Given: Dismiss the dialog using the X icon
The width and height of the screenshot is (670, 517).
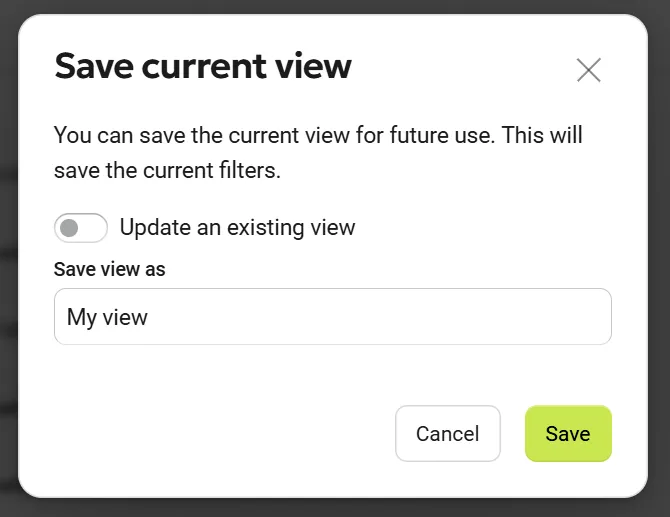Looking at the screenshot, I should [x=588, y=70].
